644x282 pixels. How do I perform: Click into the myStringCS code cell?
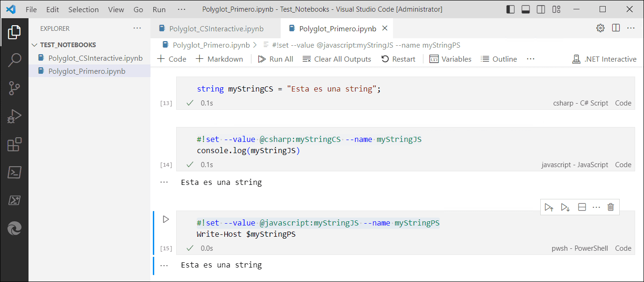tap(405, 89)
